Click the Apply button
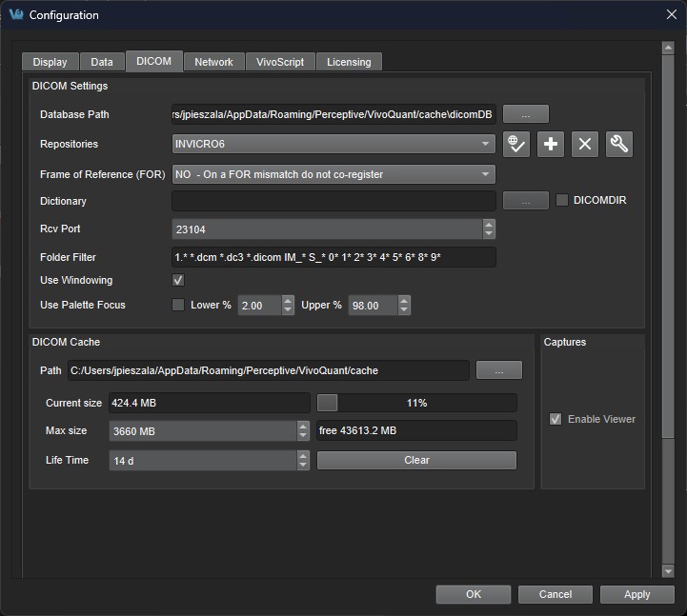This screenshot has width=687, height=616. 636,594
